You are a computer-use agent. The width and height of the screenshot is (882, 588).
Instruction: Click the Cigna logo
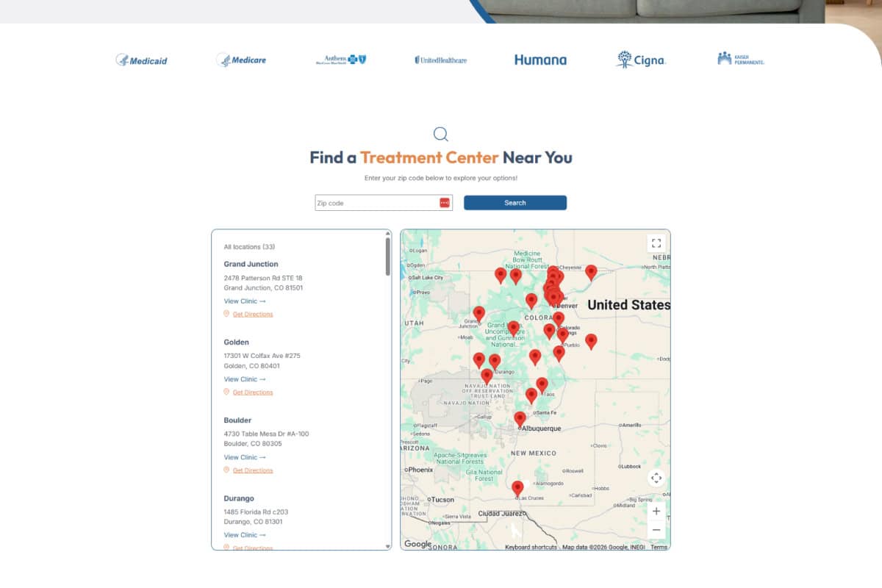click(641, 60)
